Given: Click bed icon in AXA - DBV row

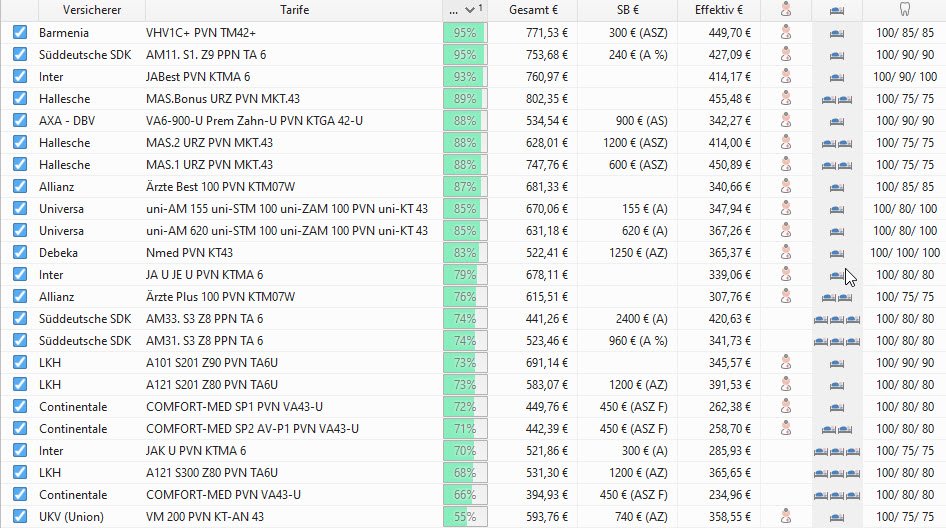Looking at the screenshot, I should tap(837, 122).
